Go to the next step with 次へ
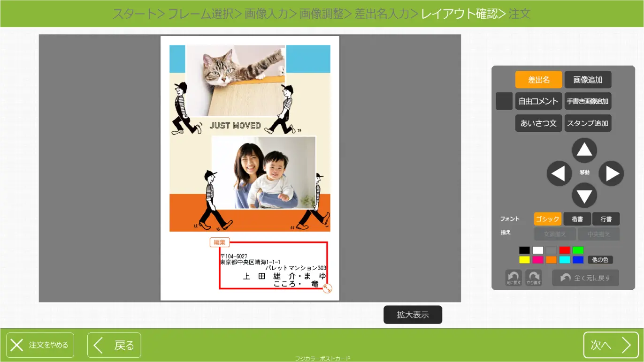 coord(611,345)
